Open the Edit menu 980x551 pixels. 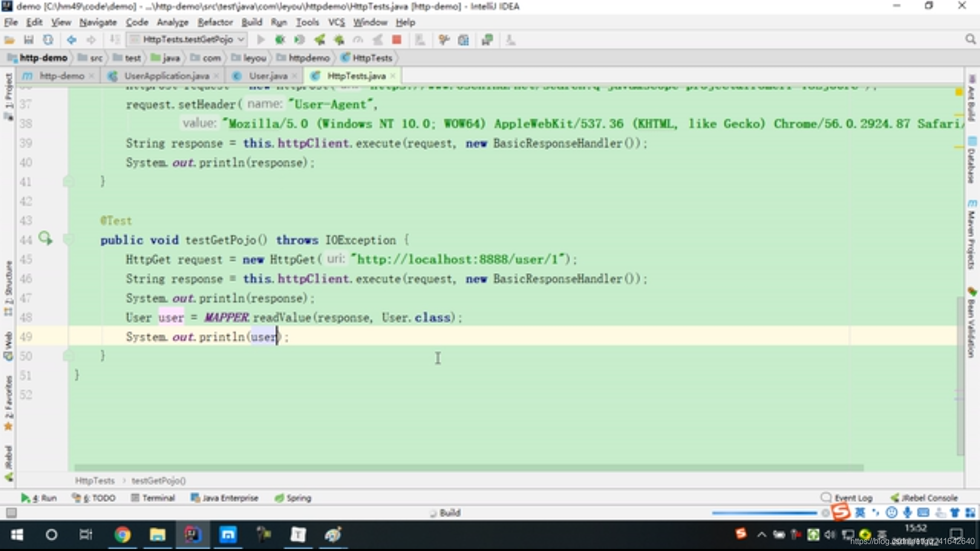34,22
